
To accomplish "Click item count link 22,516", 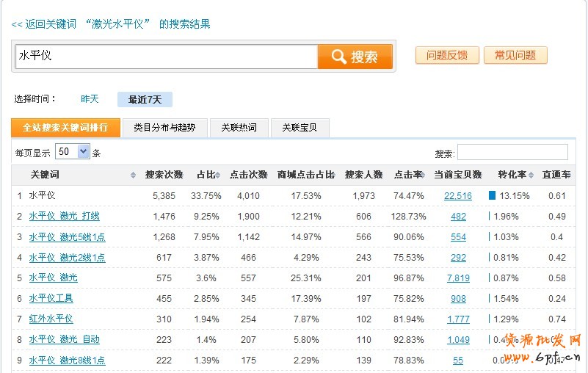I will (458, 196).
